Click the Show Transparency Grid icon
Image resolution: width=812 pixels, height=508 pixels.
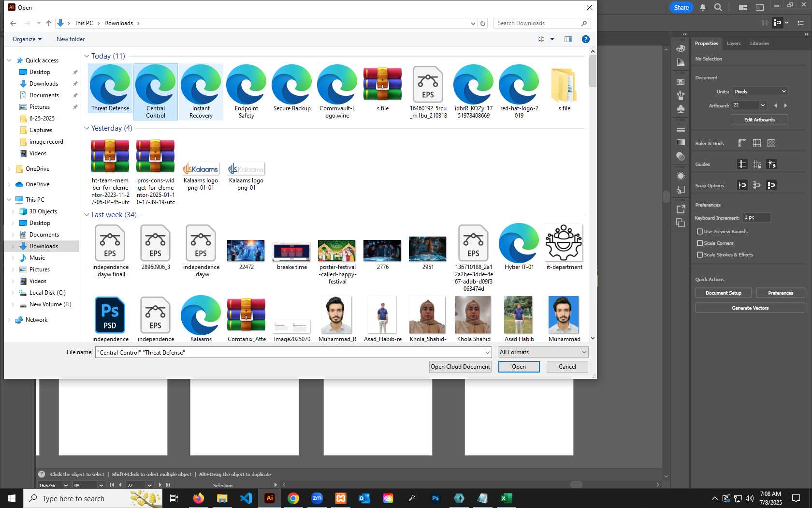(771, 143)
